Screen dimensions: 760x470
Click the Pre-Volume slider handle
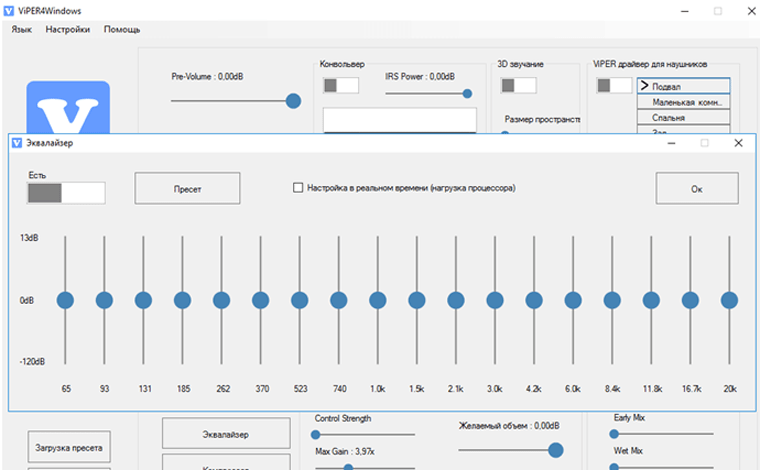(293, 100)
